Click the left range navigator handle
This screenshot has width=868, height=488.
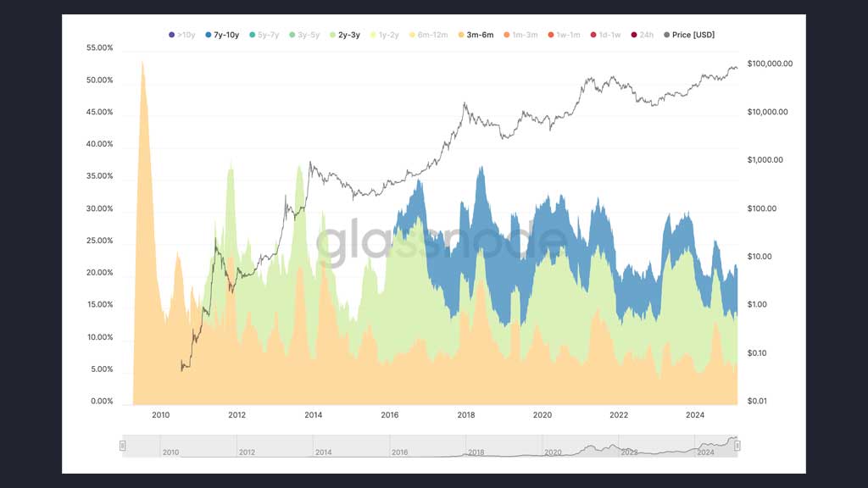pos(123,446)
